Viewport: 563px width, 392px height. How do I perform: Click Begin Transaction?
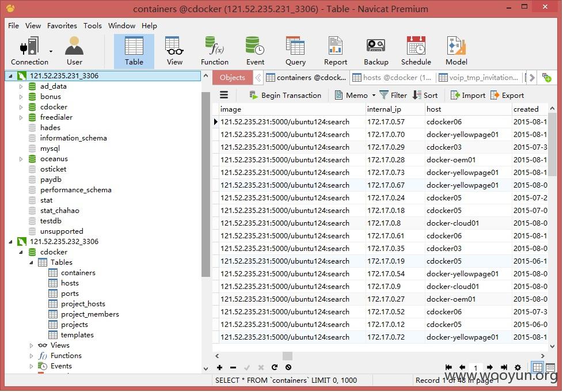click(x=286, y=95)
